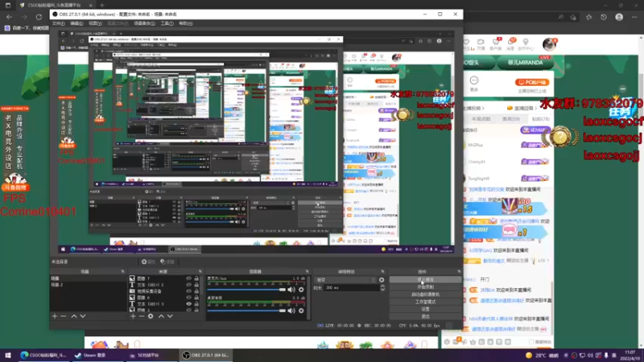Open 桌面音频 audio settings gear
The height and width of the screenshot is (362, 644).
[x=301, y=311]
